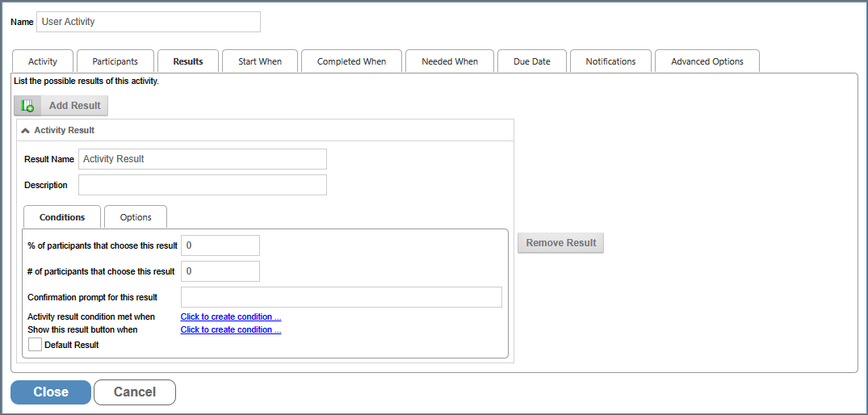This screenshot has height=415, width=868.
Task: Click the percent of participants field
Action: pos(220,245)
